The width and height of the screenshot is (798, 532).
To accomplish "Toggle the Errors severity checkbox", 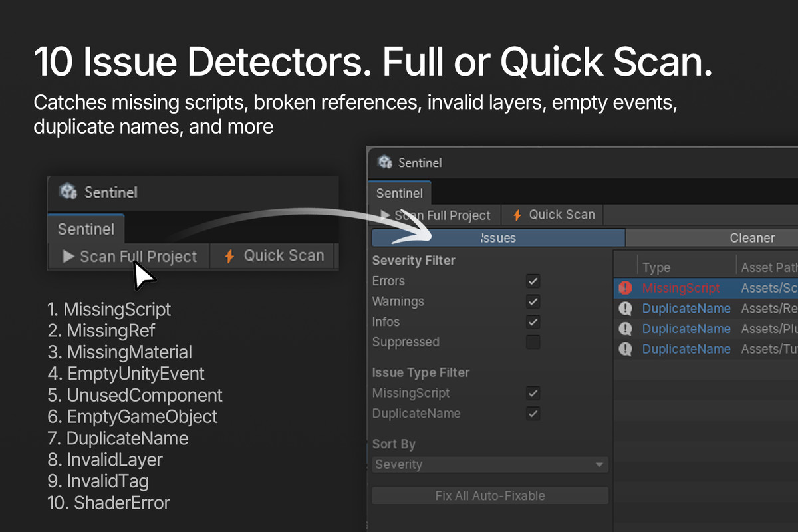I will [533, 281].
